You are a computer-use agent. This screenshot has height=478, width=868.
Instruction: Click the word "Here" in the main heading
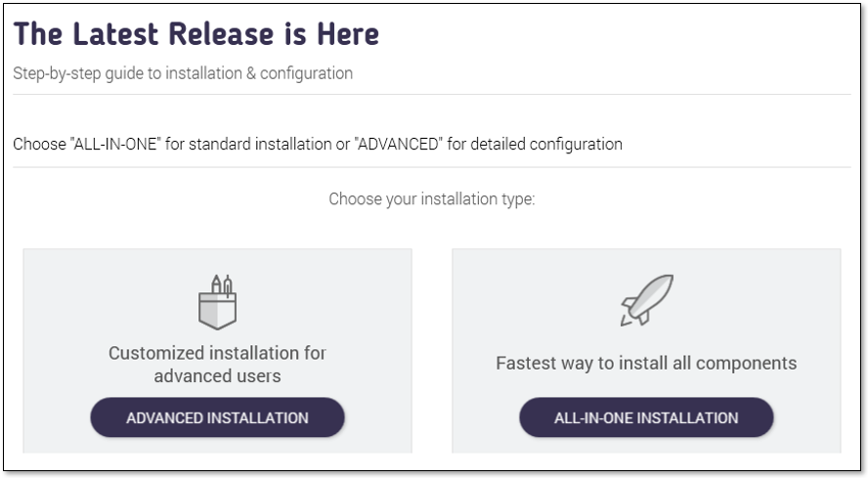click(348, 34)
